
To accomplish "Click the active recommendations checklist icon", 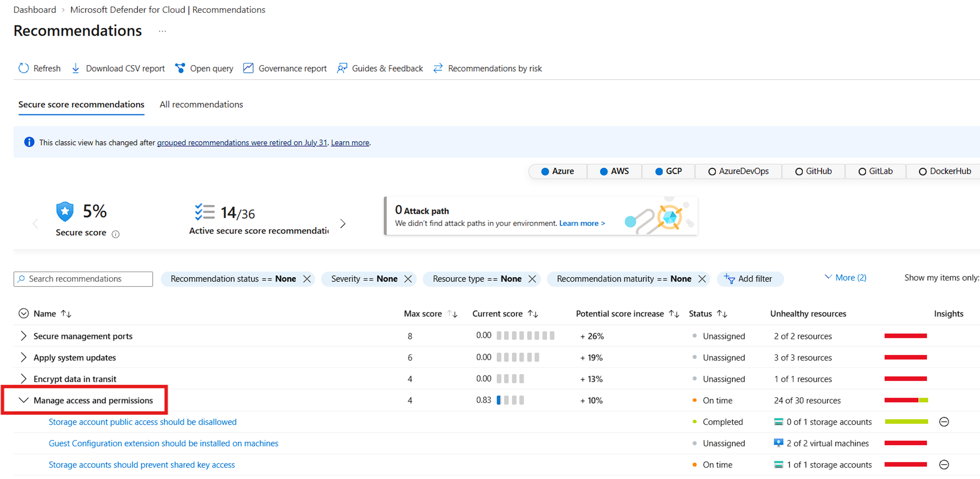I will (x=205, y=212).
